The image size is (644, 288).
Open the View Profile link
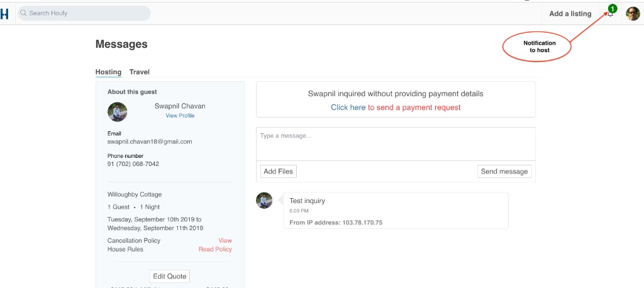[180, 116]
